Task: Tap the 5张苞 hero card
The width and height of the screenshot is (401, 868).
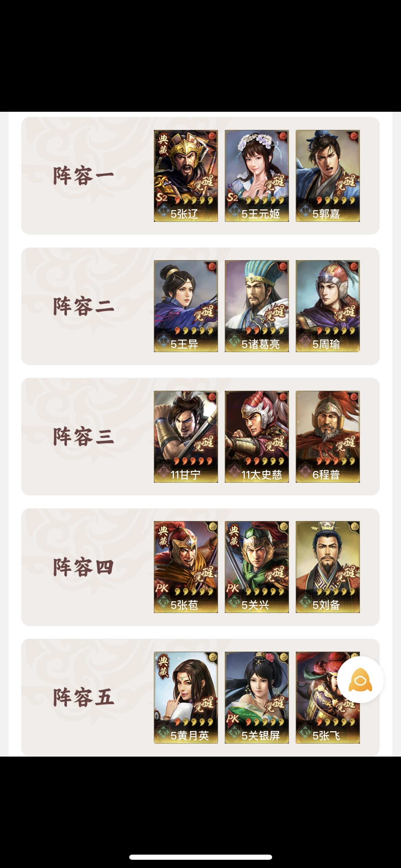Action: click(186, 567)
